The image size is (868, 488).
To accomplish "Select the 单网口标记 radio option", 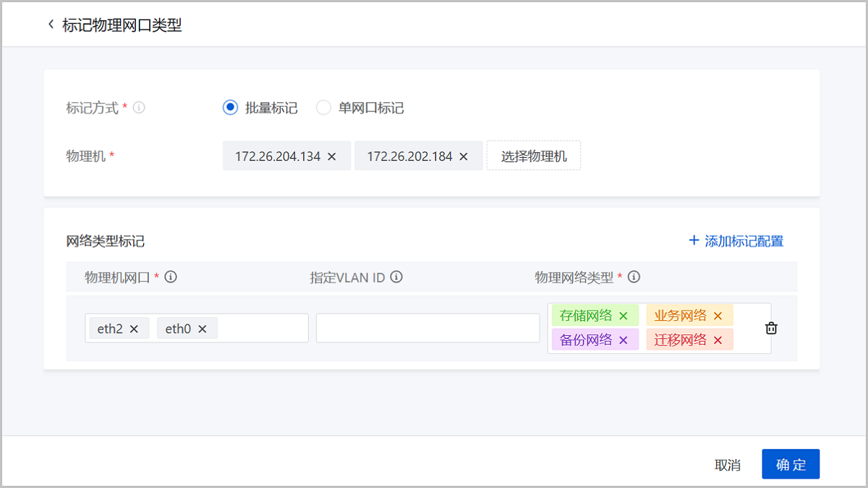I will (x=324, y=108).
